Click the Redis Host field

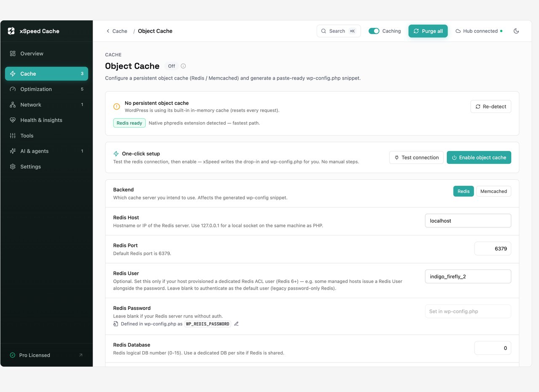(468, 221)
